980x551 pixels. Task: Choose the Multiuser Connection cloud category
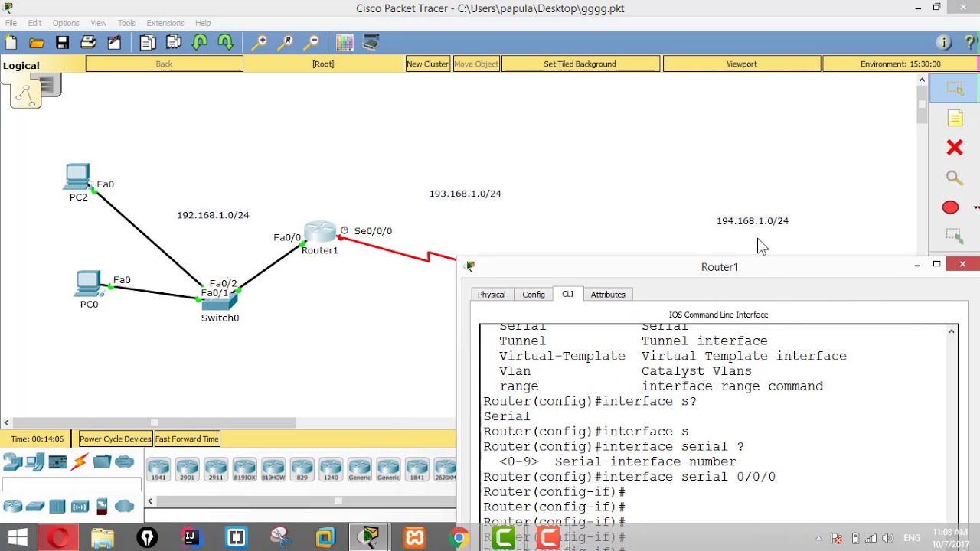(x=124, y=462)
